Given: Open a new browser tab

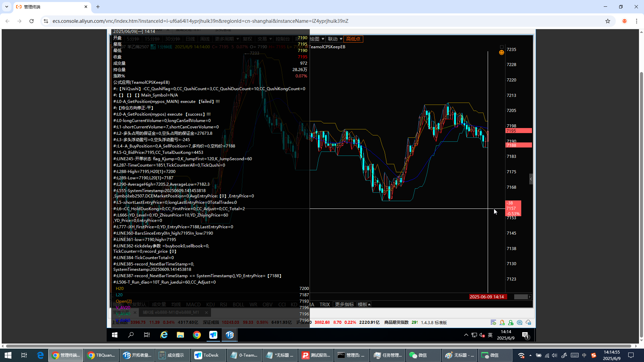Looking at the screenshot, I should pyautogui.click(x=98, y=7).
